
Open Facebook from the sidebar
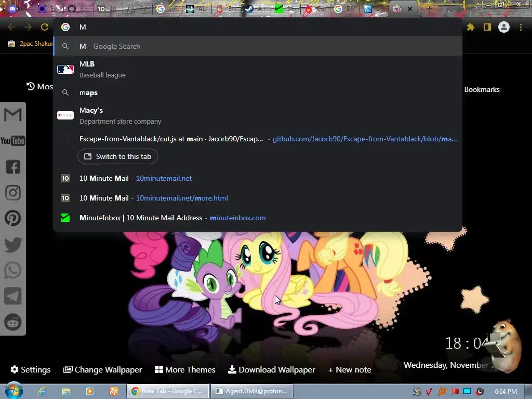tap(12, 167)
